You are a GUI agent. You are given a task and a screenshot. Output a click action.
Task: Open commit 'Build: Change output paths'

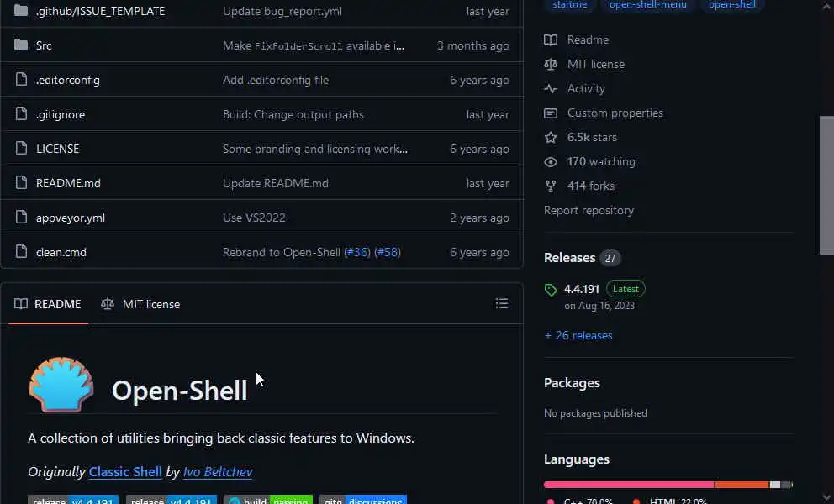pyautogui.click(x=293, y=115)
